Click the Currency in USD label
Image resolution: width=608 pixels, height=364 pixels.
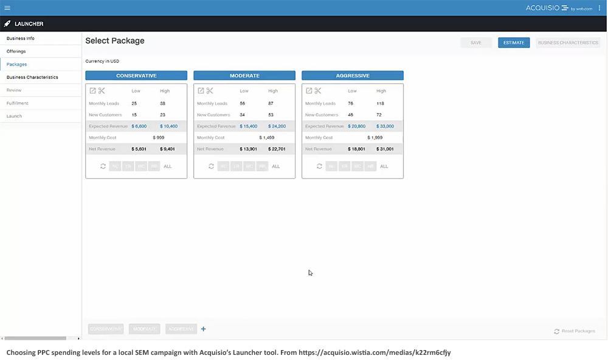(x=102, y=61)
